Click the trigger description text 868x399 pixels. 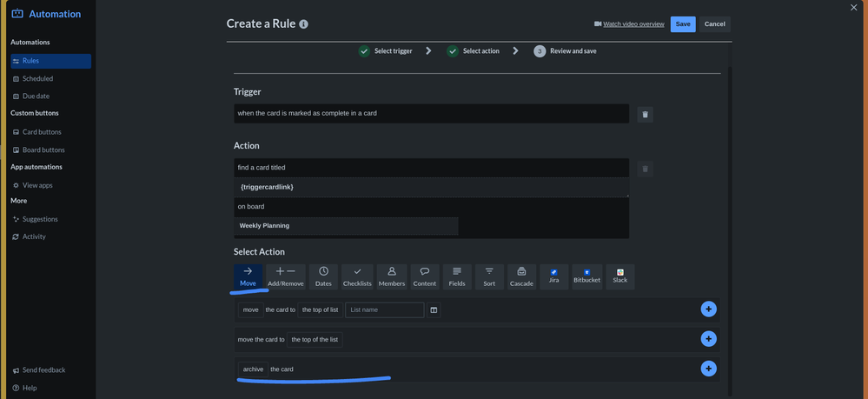tap(308, 113)
